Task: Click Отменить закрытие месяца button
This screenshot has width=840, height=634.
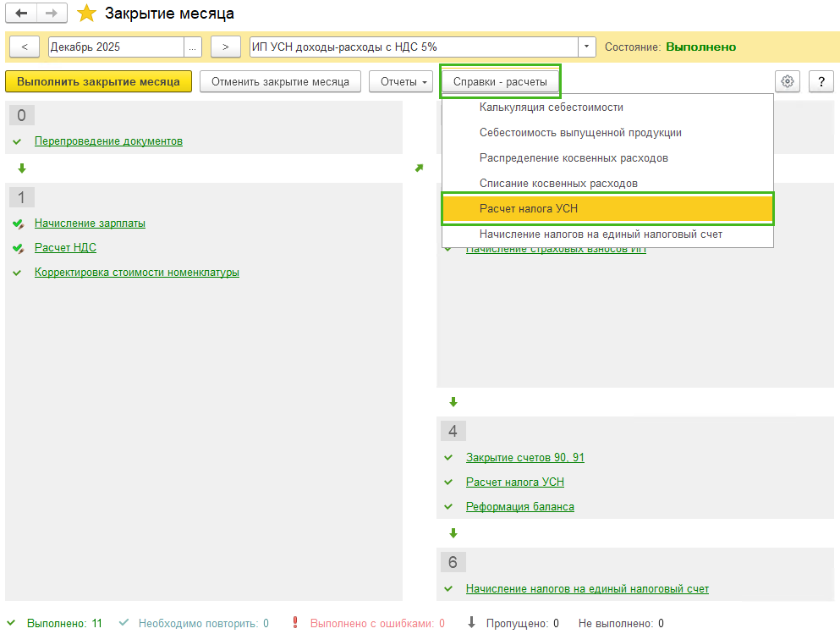Action: coord(280,81)
